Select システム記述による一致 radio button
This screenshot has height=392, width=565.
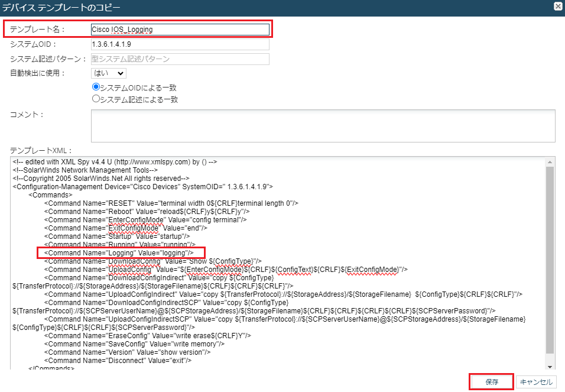(96, 99)
